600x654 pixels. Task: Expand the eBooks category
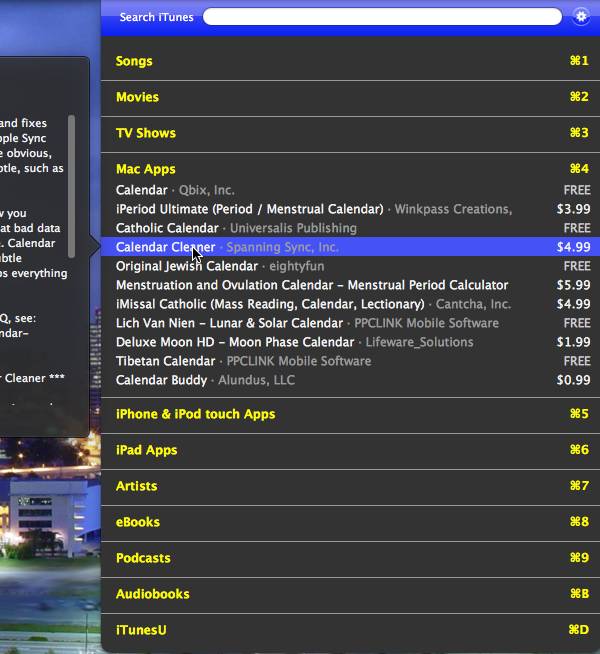click(350, 522)
